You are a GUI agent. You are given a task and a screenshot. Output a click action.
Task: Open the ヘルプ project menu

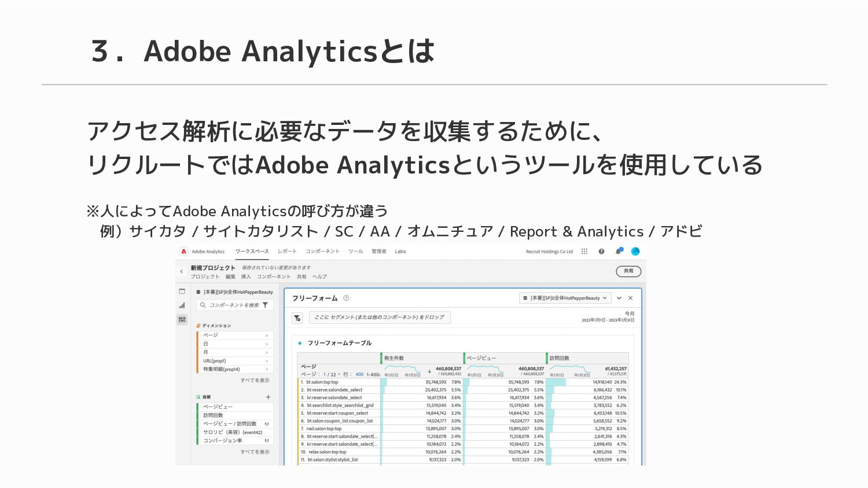pyautogui.click(x=319, y=277)
